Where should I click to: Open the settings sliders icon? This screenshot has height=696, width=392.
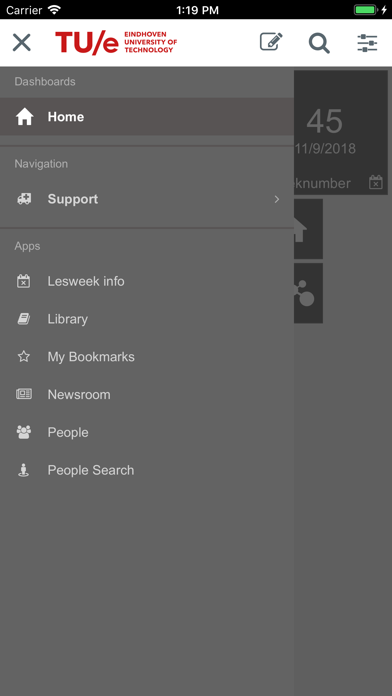[x=367, y=43]
